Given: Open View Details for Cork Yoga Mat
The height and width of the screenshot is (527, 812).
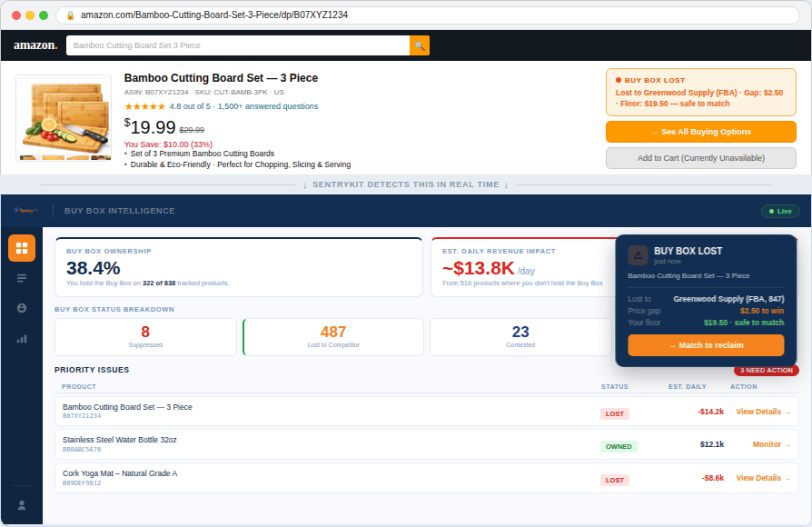Looking at the screenshot, I should pos(758,477).
